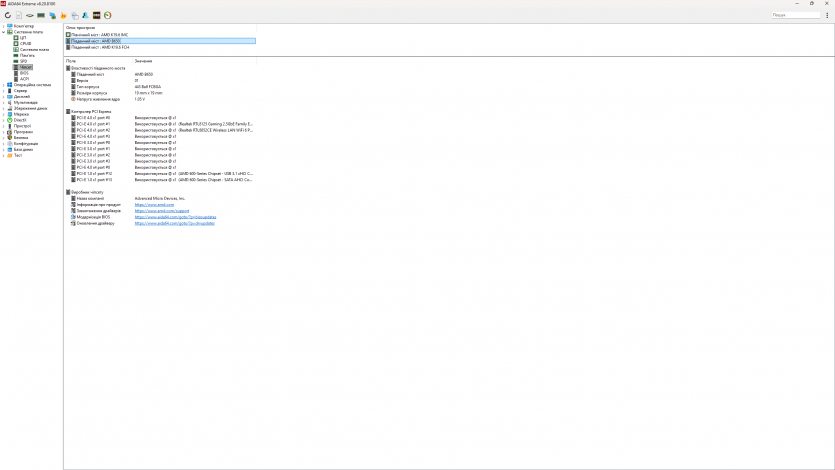Open the www.amd.com product link
This screenshot has height=470, width=835.
point(148,205)
